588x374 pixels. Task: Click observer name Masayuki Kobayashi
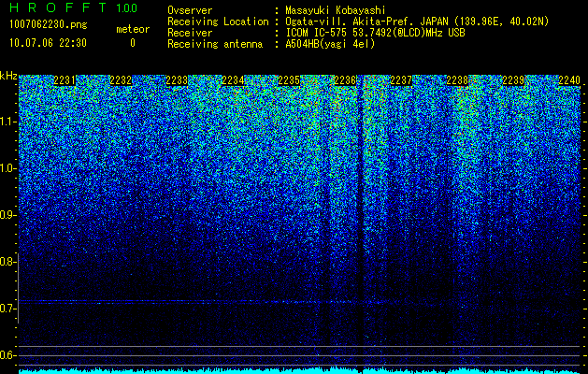point(336,10)
